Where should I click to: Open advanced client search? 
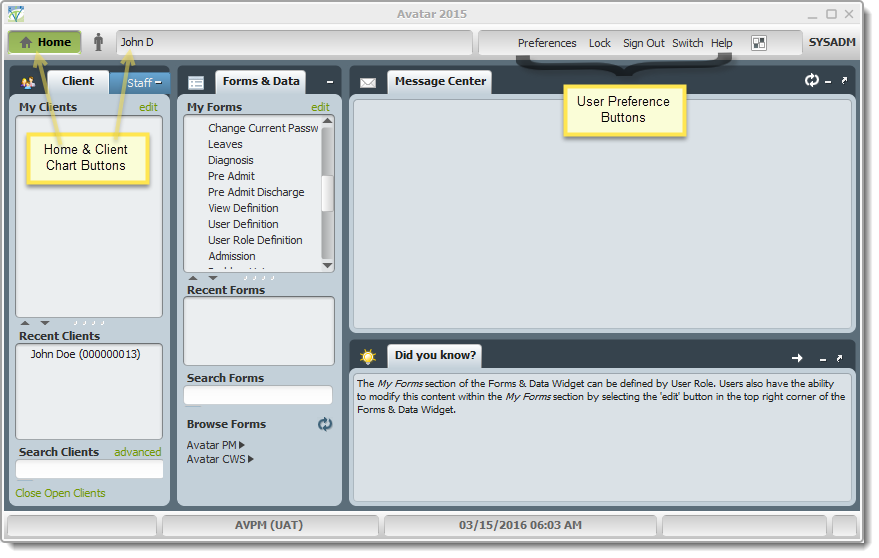(137, 452)
